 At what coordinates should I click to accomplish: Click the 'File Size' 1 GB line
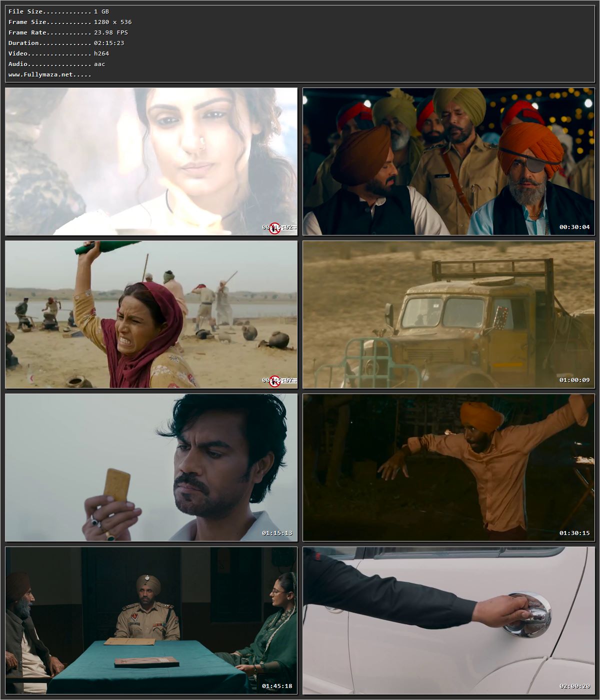[58, 11]
